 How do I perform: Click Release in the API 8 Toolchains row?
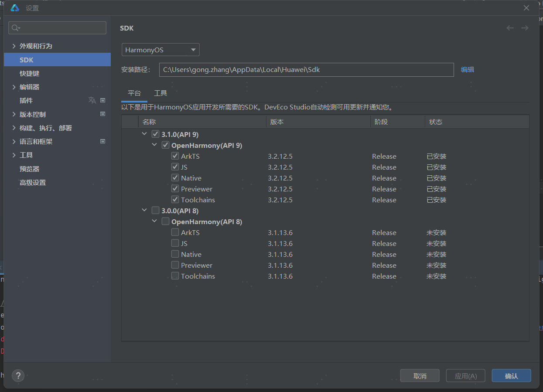point(384,276)
